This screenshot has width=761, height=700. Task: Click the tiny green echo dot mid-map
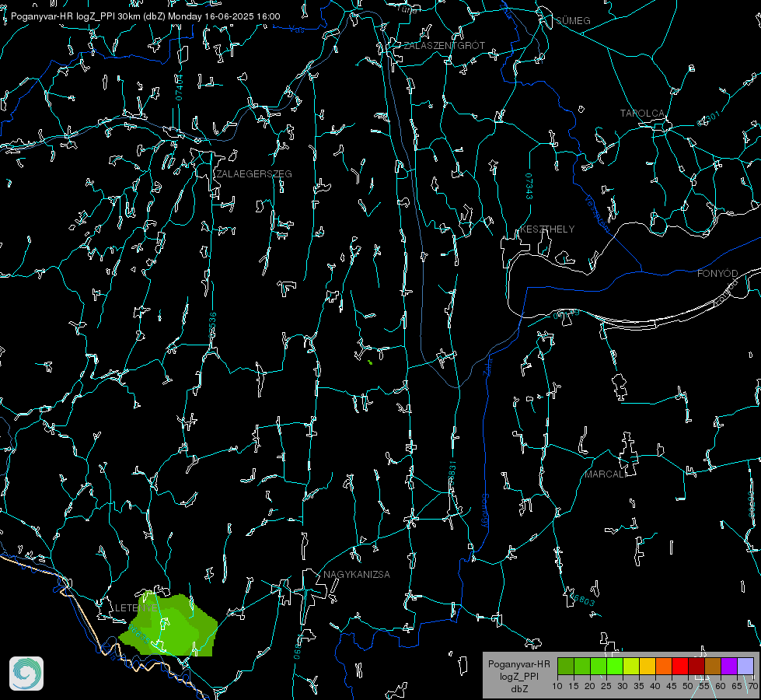[x=370, y=362]
